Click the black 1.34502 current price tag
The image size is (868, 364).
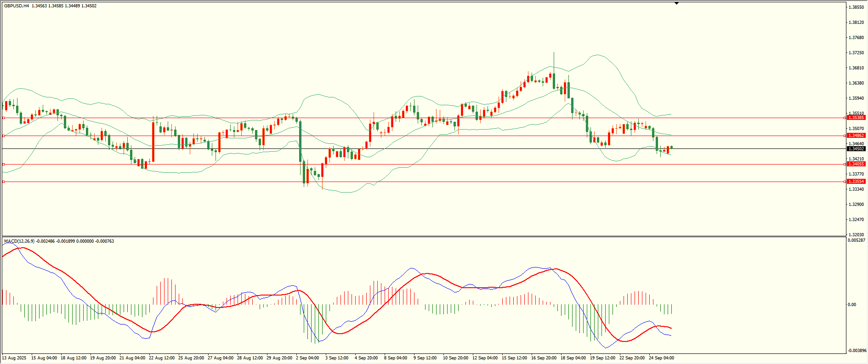pyautogui.click(x=856, y=148)
